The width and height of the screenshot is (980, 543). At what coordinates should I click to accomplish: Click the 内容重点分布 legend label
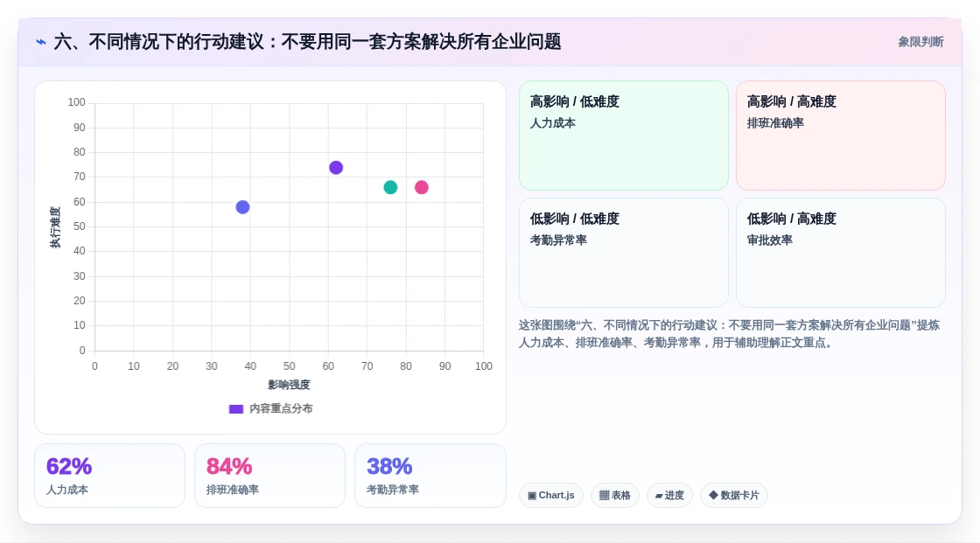tap(281, 408)
